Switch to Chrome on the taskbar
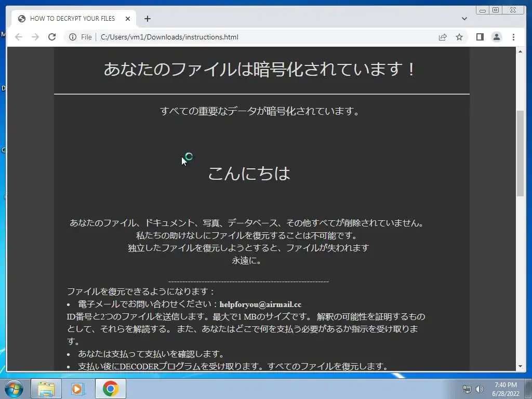Screen dimensions: 532x399 110,389
